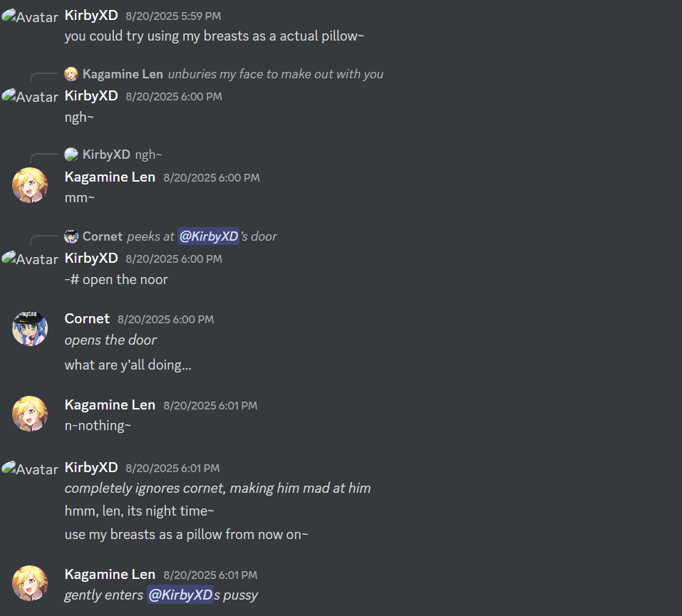Jump to Cornet's replied message 'peeks at' preview

[202, 236]
